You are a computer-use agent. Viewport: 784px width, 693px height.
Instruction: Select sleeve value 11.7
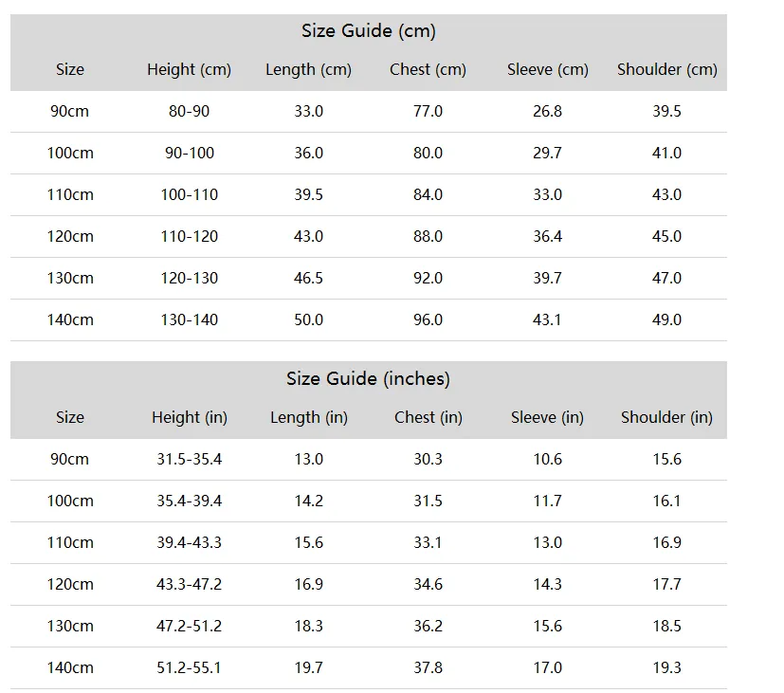click(548, 501)
